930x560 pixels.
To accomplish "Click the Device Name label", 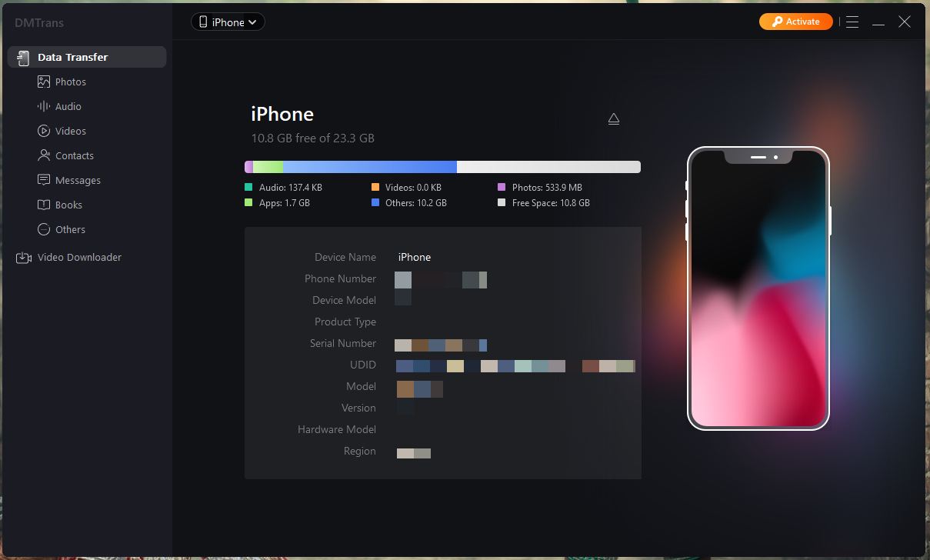I will (x=345, y=257).
